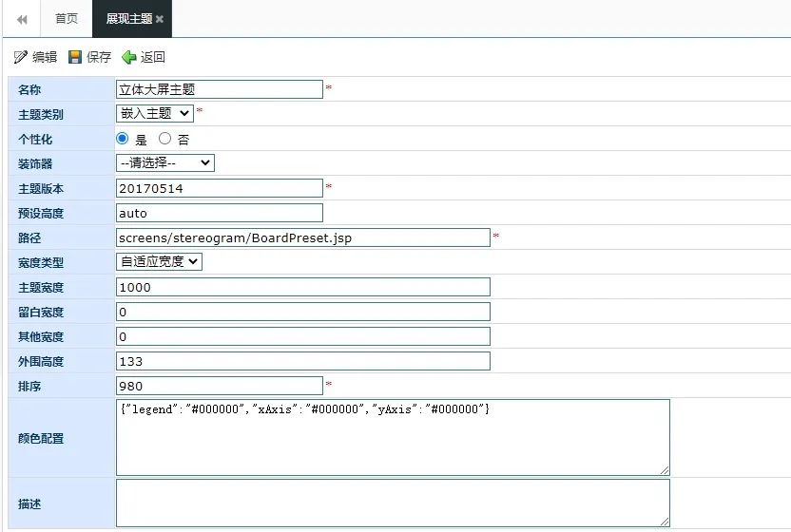Click the 其他宽度 row label
Screen dimensions: 791x532
click(41, 337)
